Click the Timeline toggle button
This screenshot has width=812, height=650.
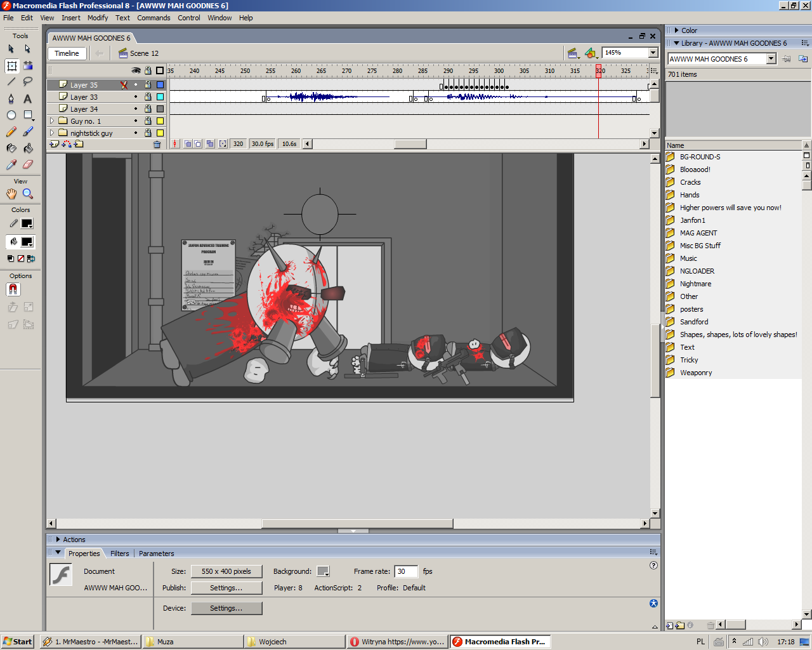67,53
